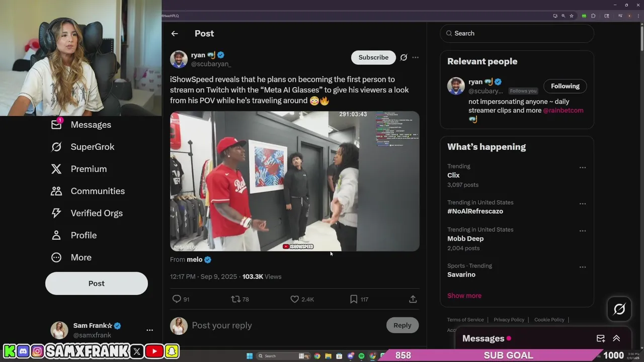Open Premium from the sidebar
Screen dimensions: 644x362
pos(79,169)
